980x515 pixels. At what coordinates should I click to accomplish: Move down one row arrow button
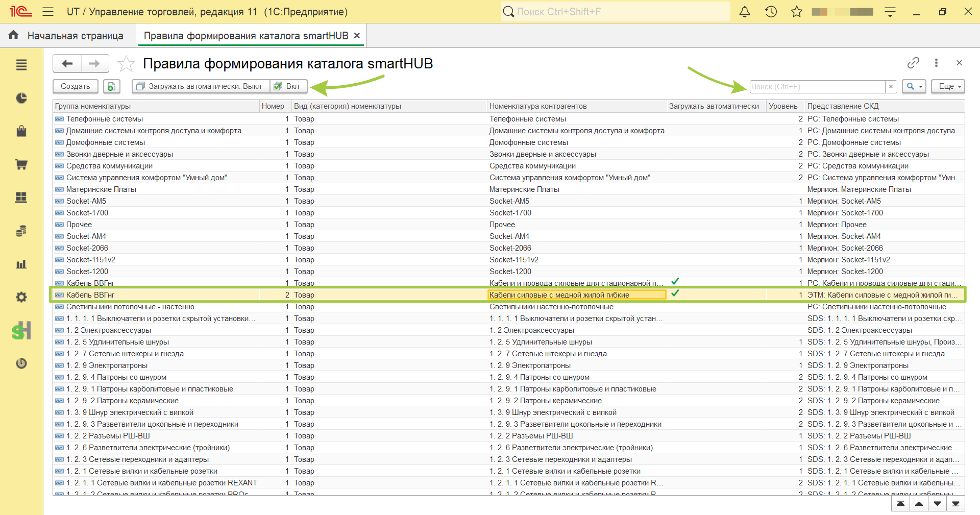click(938, 504)
